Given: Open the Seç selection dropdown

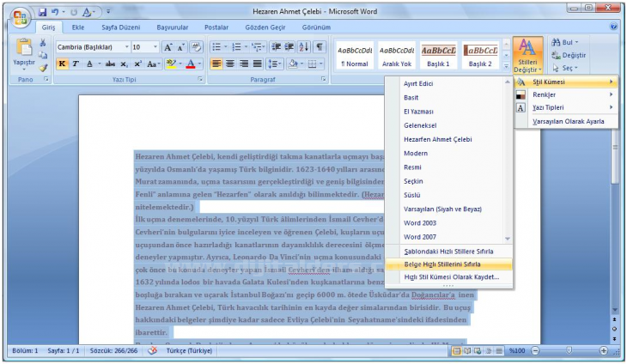Looking at the screenshot, I should coord(565,68).
